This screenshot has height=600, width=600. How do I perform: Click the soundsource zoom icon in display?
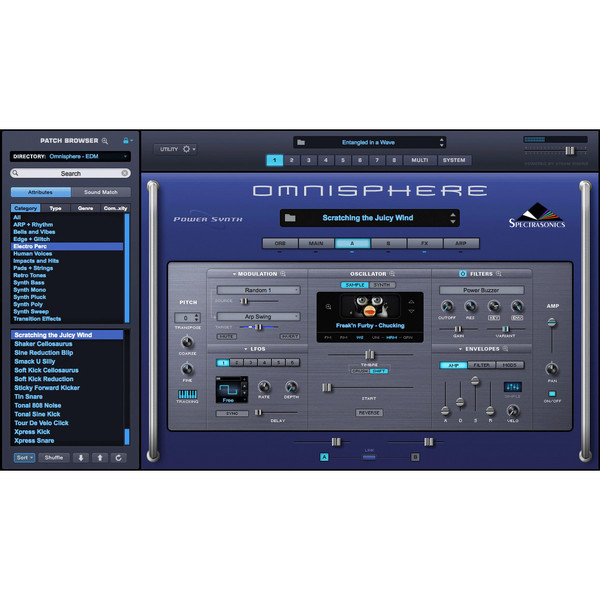328,307
